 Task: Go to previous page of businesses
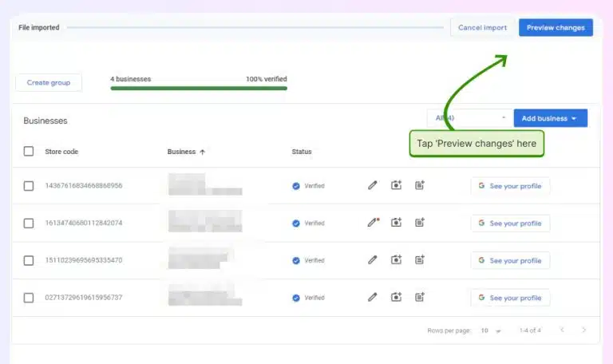562,330
